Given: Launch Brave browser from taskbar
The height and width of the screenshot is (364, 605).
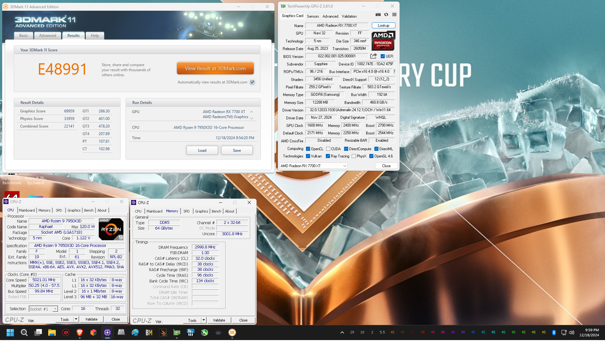Looking at the screenshot, I should [x=80, y=333].
